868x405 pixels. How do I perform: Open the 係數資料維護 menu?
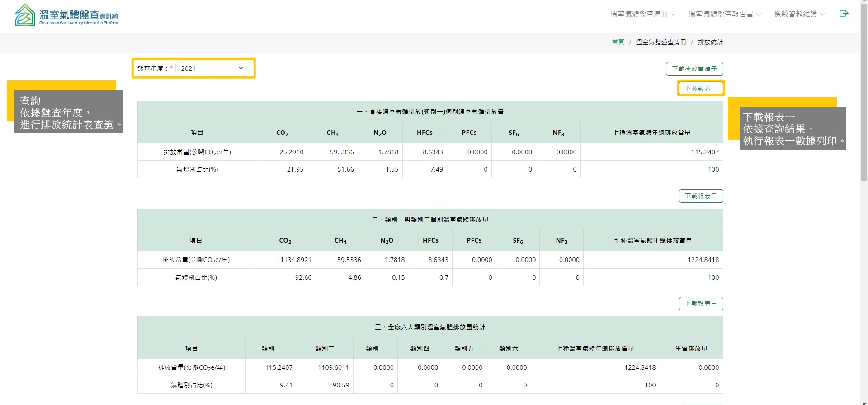pyautogui.click(x=799, y=14)
